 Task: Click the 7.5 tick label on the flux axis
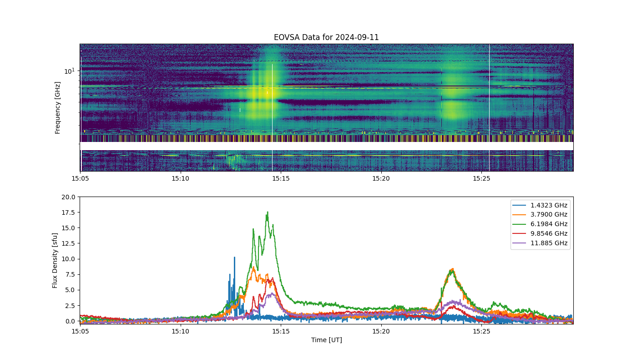(x=71, y=274)
